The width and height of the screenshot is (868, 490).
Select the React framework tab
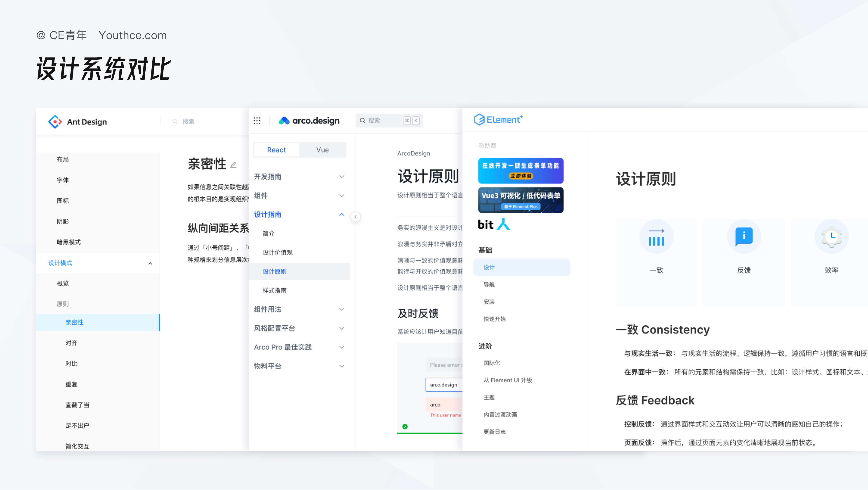click(276, 150)
